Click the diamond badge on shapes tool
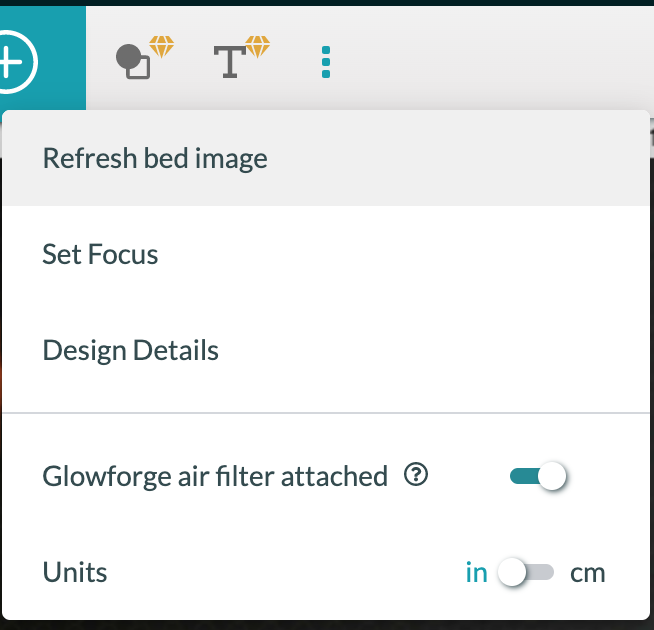This screenshot has height=630, width=654. pyautogui.click(x=161, y=47)
